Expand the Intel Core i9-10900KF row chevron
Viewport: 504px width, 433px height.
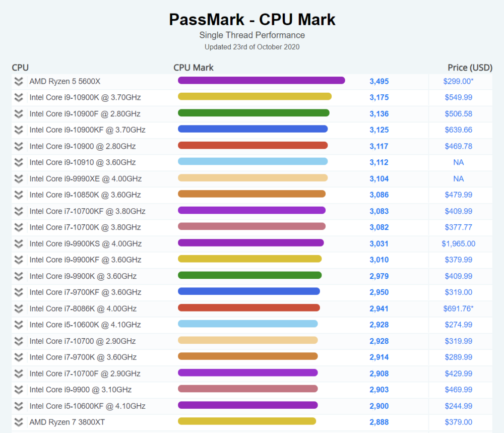point(19,130)
